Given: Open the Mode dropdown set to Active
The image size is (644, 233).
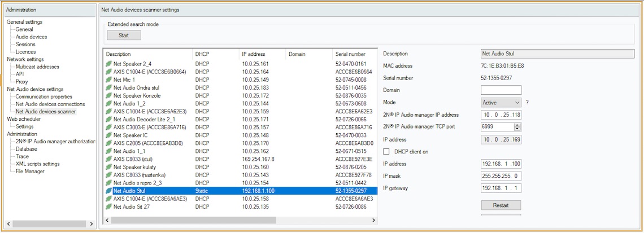Looking at the screenshot, I should [x=501, y=102].
